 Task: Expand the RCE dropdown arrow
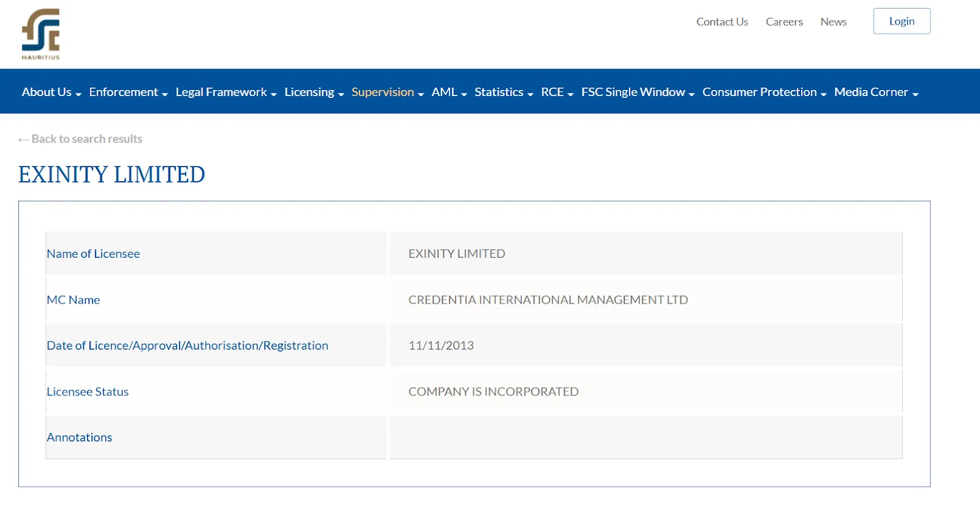click(570, 94)
